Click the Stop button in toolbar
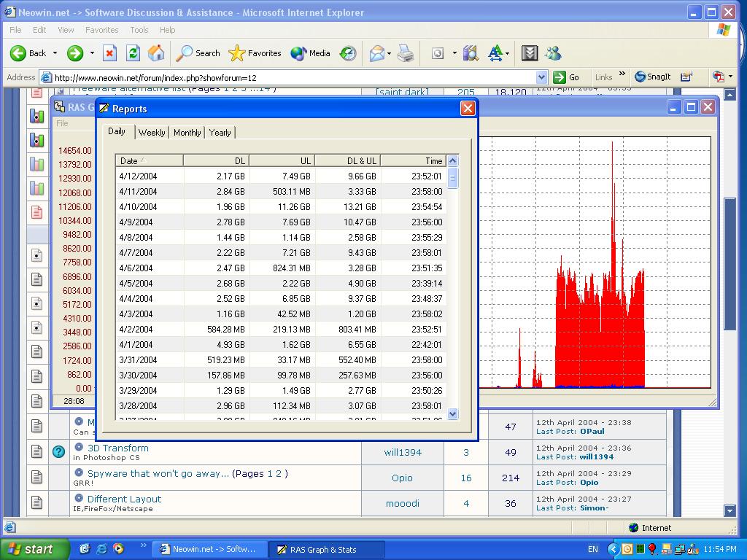Screen dimensions: 747x560 (109, 53)
